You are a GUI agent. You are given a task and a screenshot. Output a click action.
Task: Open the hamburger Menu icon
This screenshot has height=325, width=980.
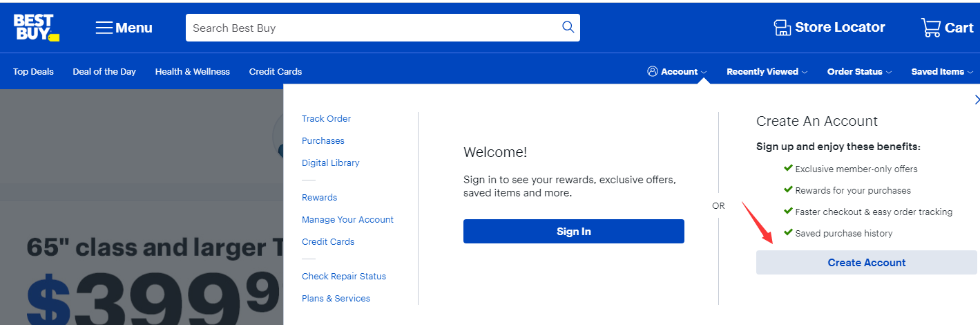104,28
